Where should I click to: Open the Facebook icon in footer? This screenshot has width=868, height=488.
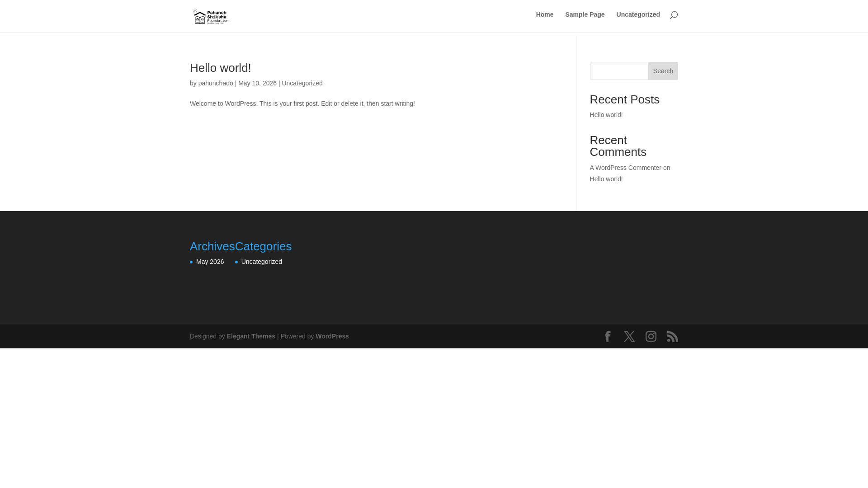608,336
